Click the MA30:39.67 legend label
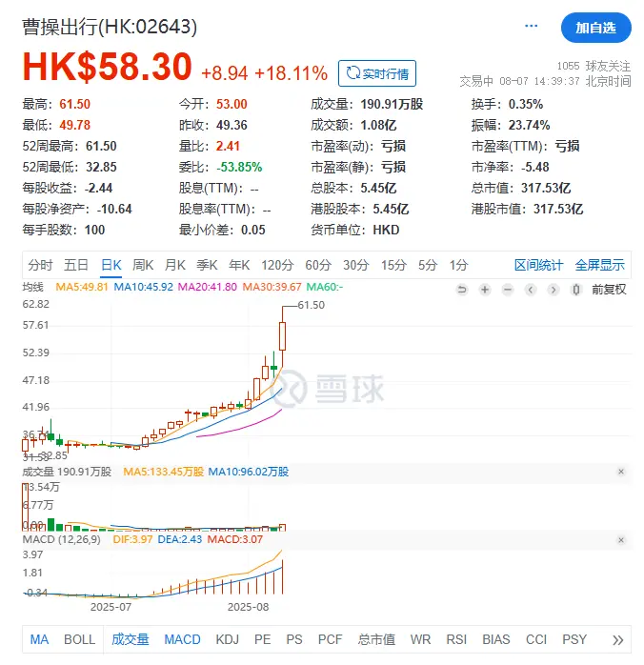Image resolution: width=644 pixels, height=665 pixels. coord(272,287)
